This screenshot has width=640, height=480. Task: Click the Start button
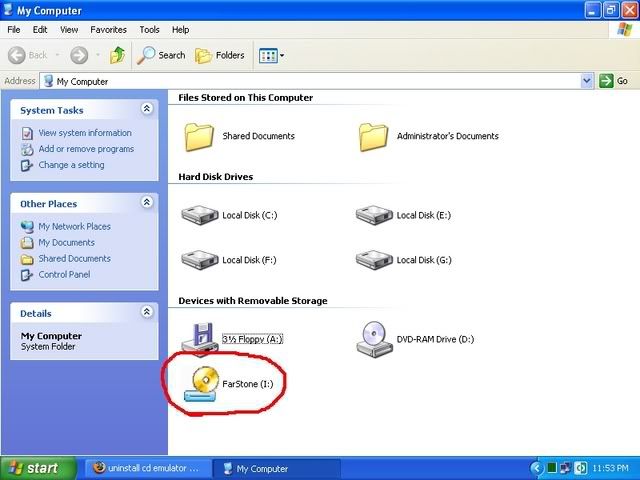tap(38, 468)
